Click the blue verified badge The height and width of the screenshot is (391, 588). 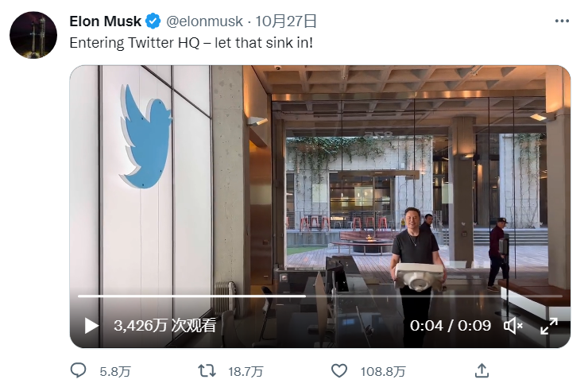tap(153, 21)
